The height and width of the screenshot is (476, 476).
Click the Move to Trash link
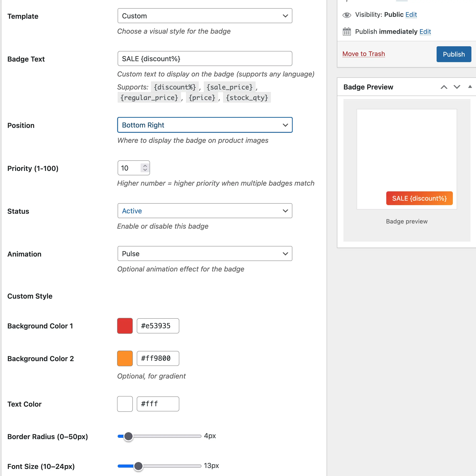pos(364,54)
